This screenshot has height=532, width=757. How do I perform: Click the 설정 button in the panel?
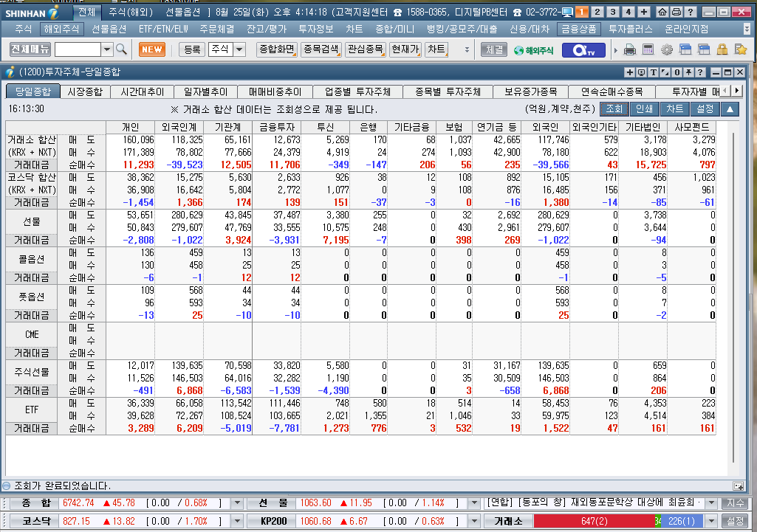coord(705,109)
